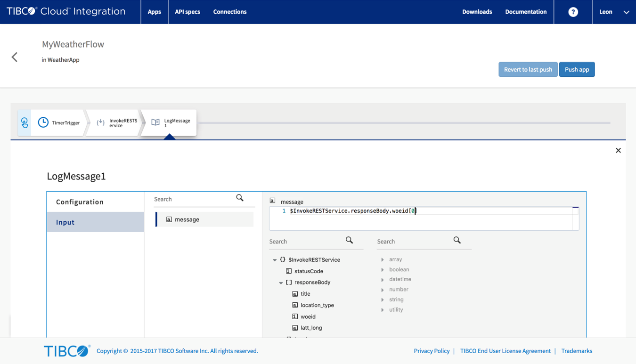The width and height of the screenshot is (636, 364).
Task: Collapse the responseBody tree node
Action: tap(281, 283)
